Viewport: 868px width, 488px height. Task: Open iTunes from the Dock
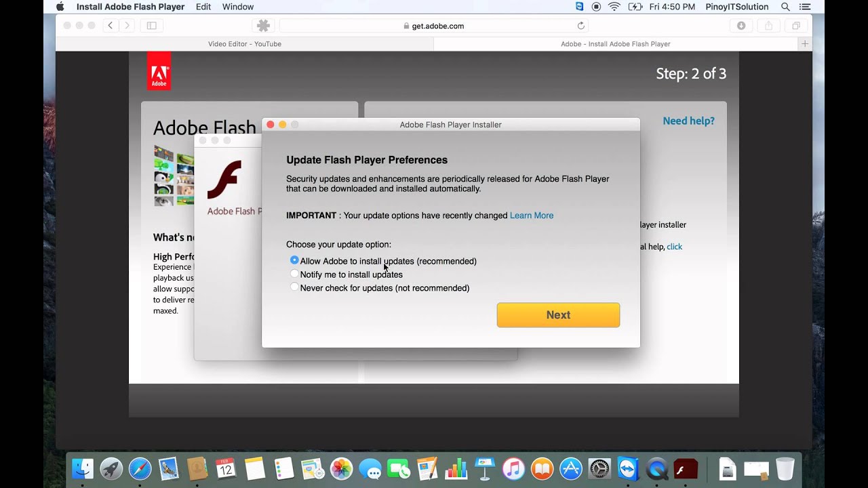pos(513,468)
